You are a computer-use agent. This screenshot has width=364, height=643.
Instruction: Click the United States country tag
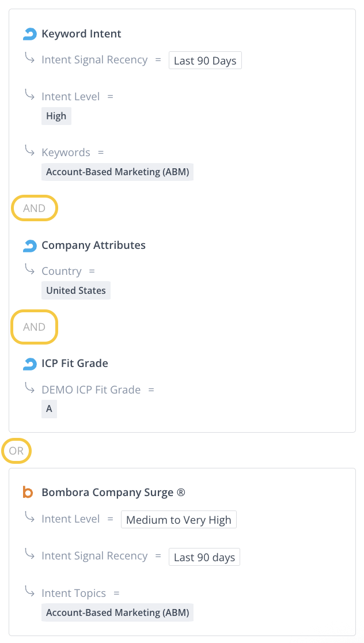click(76, 290)
